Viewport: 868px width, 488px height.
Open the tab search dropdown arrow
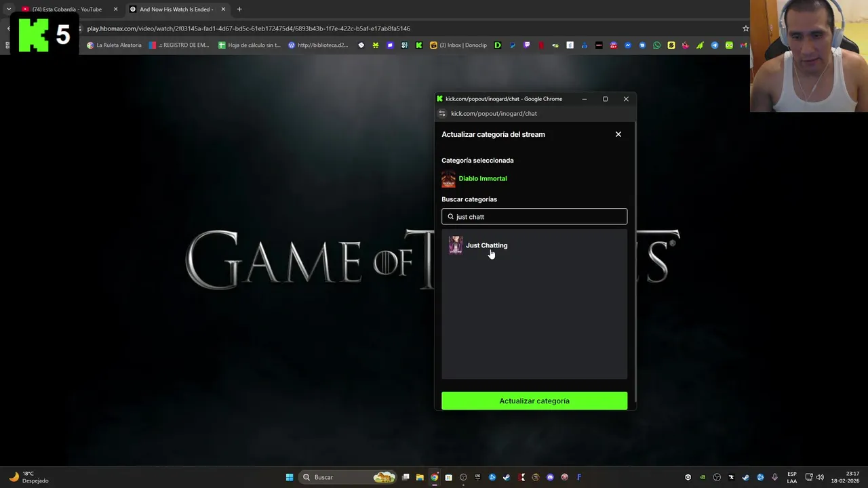(x=9, y=9)
